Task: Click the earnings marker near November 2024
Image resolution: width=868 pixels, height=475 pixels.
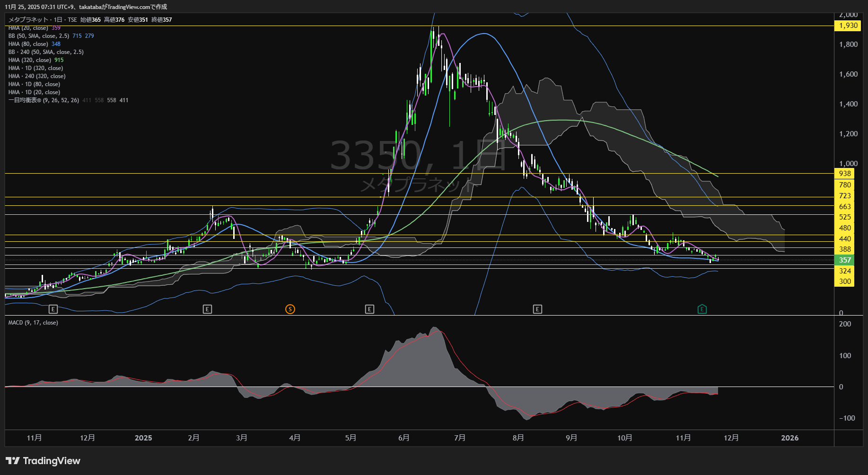Action: click(53, 309)
